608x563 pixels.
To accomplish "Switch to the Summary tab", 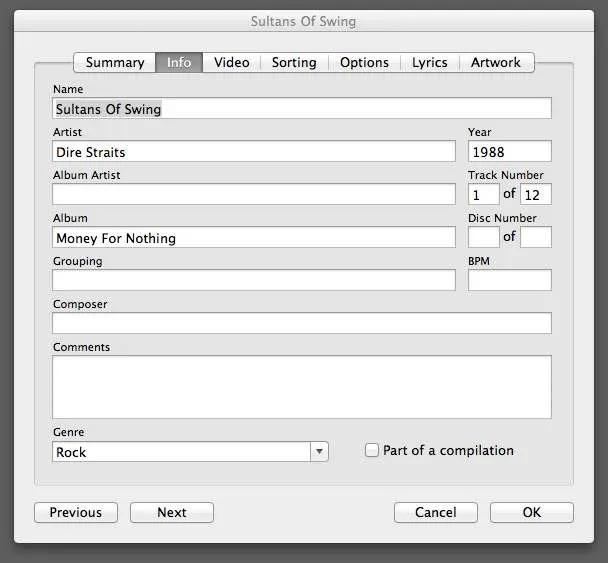I will click(115, 62).
